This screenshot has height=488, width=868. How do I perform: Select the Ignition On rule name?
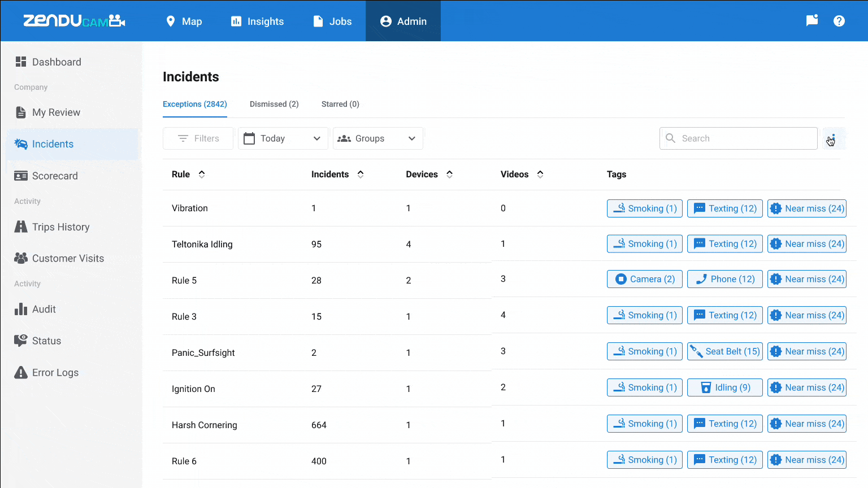(x=193, y=389)
